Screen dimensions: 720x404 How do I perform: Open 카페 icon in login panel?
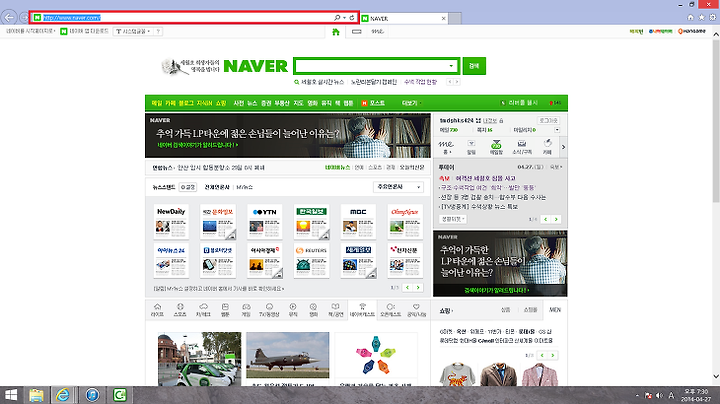coord(547,147)
